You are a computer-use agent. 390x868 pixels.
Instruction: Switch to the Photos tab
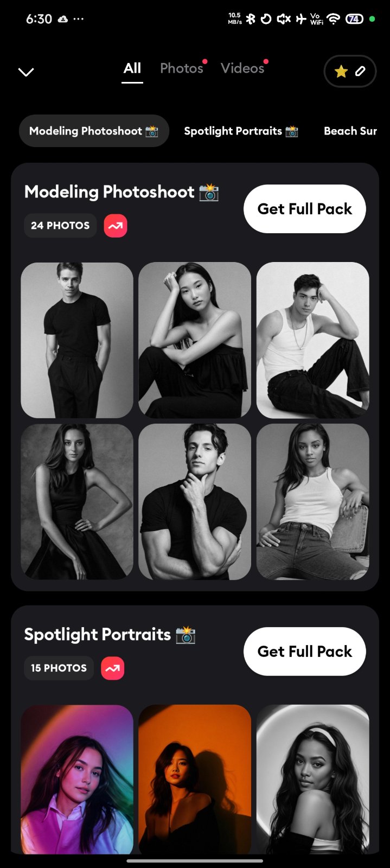click(x=182, y=68)
